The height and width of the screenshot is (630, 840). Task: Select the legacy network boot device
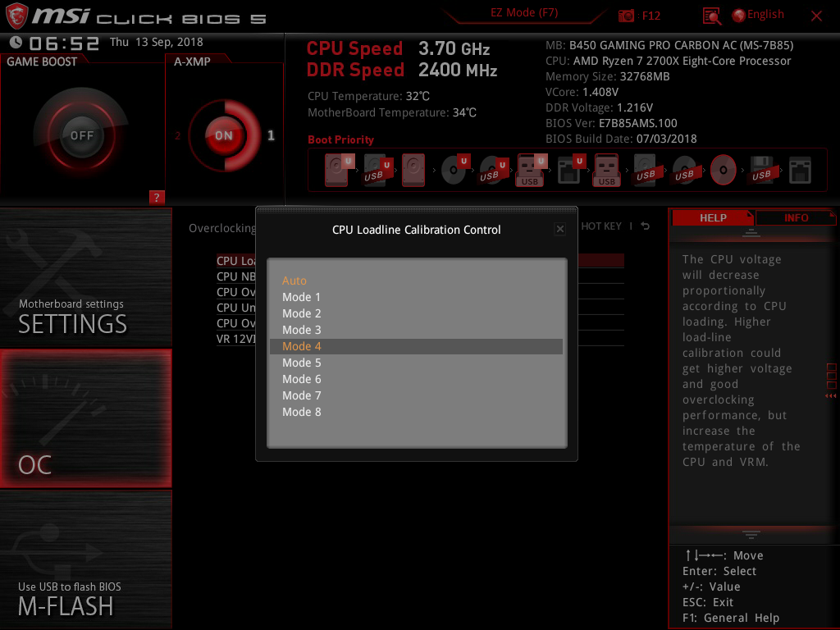tap(800, 170)
